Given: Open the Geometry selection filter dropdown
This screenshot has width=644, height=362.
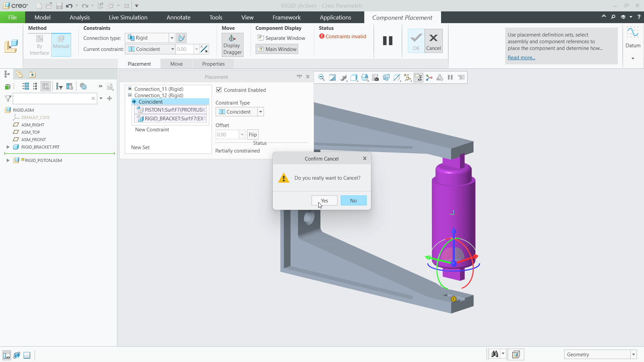Looking at the screenshot, I should [633, 354].
